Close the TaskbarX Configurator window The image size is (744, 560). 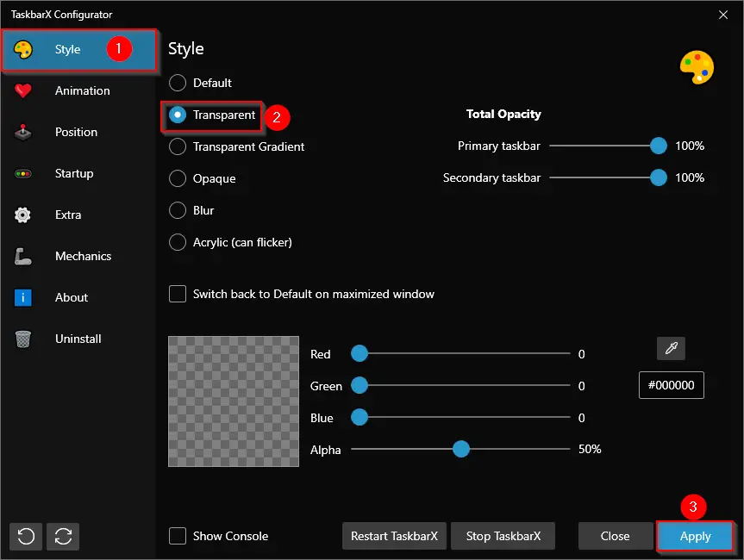coord(723,15)
